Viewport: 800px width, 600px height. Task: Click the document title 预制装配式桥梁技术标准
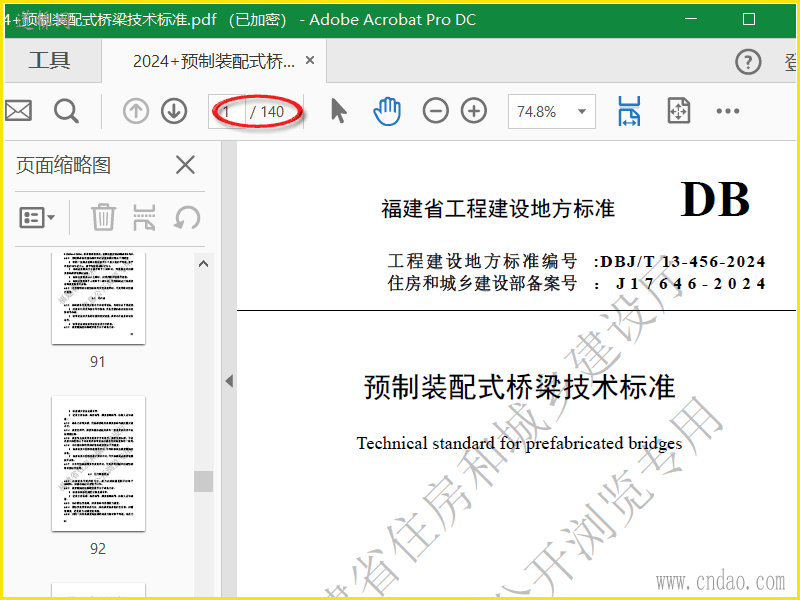519,387
